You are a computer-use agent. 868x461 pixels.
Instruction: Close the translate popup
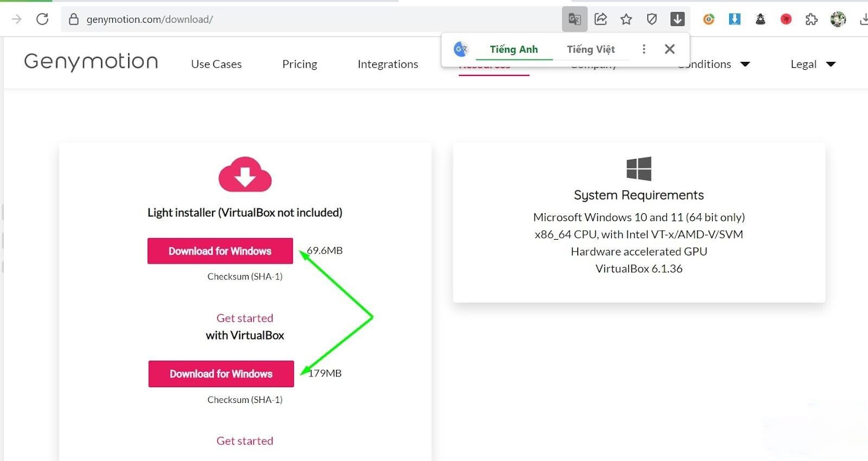pyautogui.click(x=670, y=49)
